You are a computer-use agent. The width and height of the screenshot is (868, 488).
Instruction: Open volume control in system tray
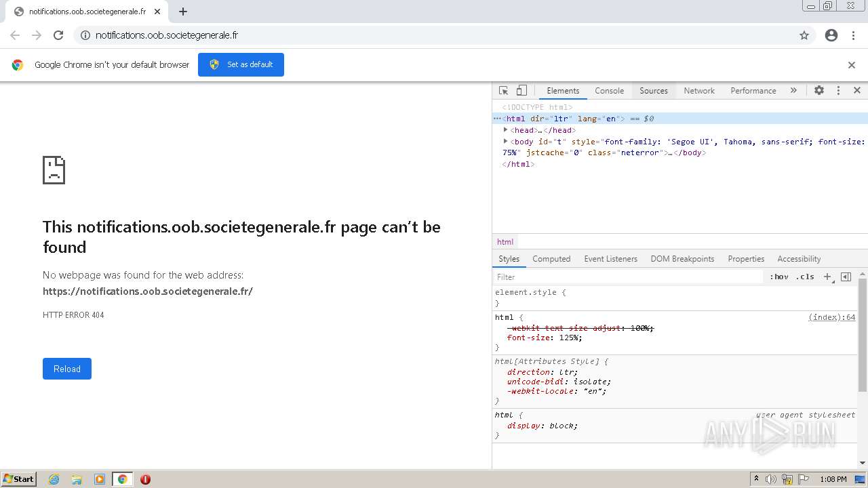[771, 479]
